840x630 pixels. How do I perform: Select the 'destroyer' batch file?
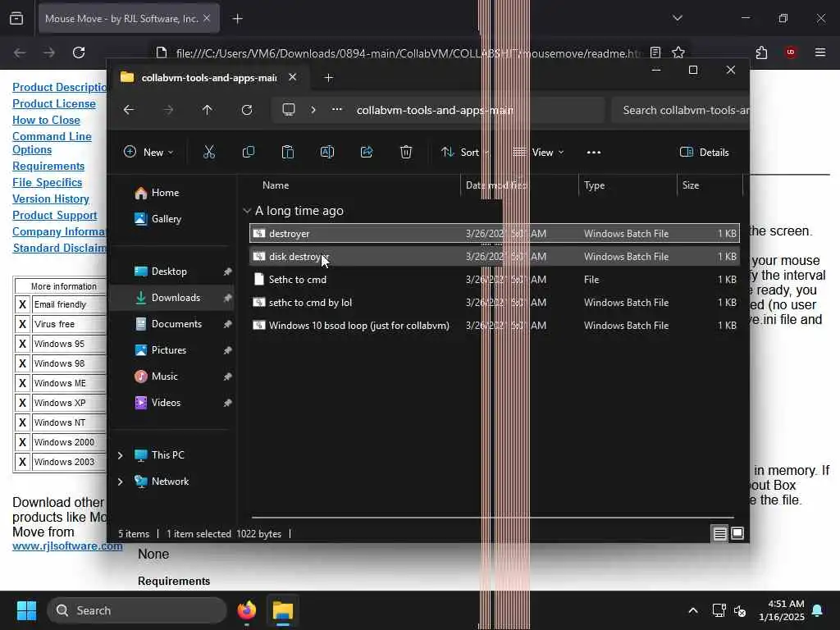495,234
